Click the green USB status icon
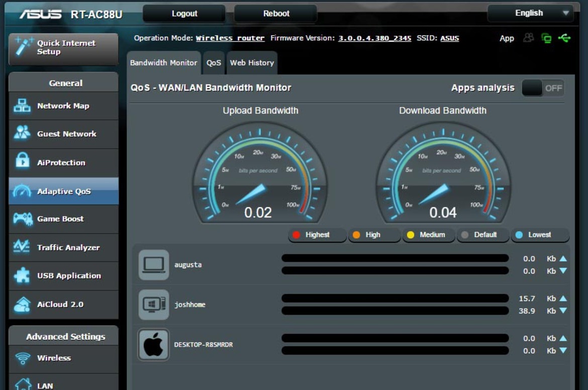This screenshot has width=588, height=390. (x=564, y=38)
